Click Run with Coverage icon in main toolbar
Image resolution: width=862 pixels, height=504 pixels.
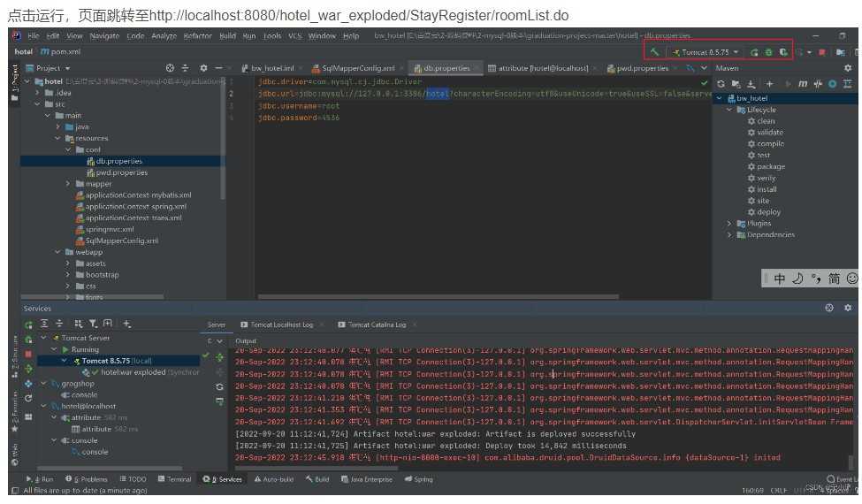pos(783,52)
